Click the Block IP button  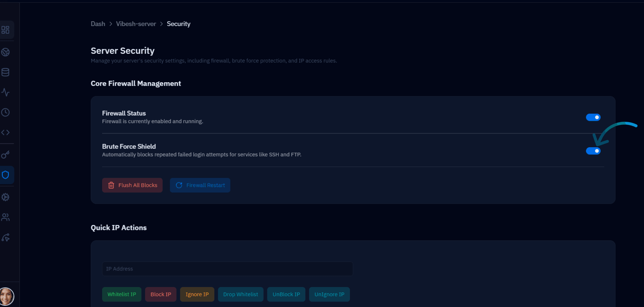[x=161, y=294]
